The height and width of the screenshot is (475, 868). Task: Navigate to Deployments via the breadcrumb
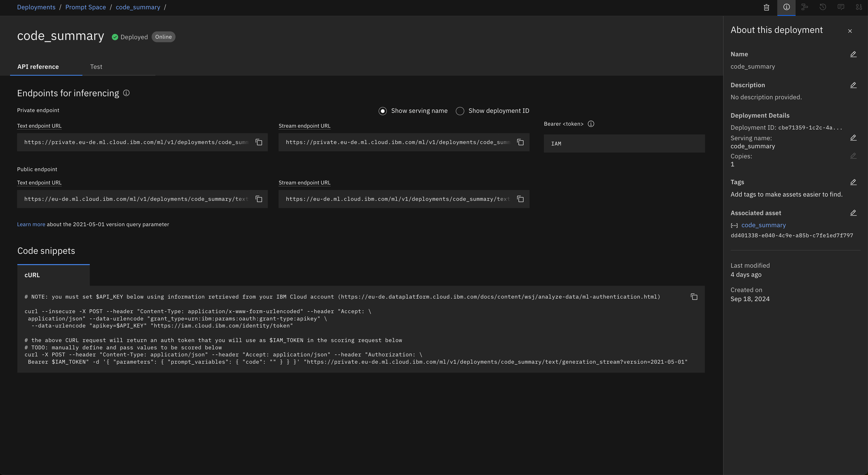click(x=36, y=7)
